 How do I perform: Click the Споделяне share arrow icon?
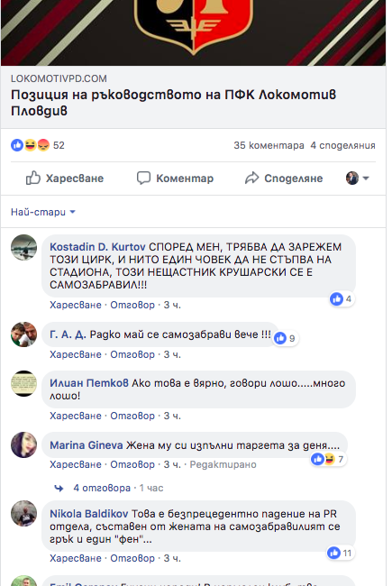click(251, 178)
